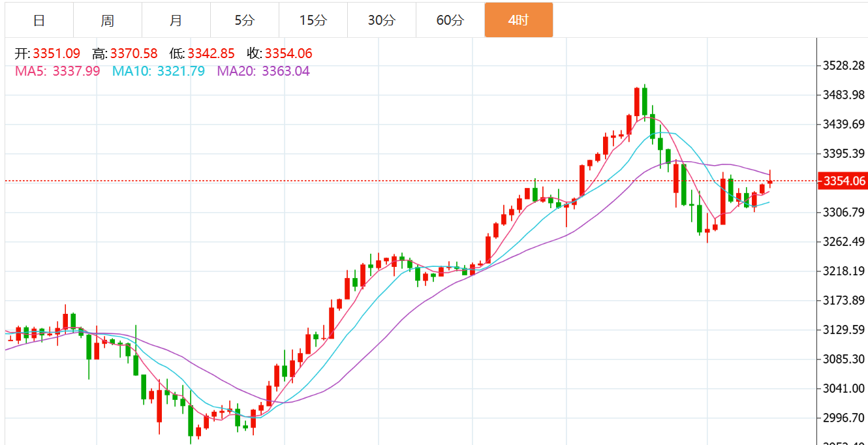This screenshot has height=445, width=868.
Task: Click the active 4时 timeframe tab
Action: (519, 20)
